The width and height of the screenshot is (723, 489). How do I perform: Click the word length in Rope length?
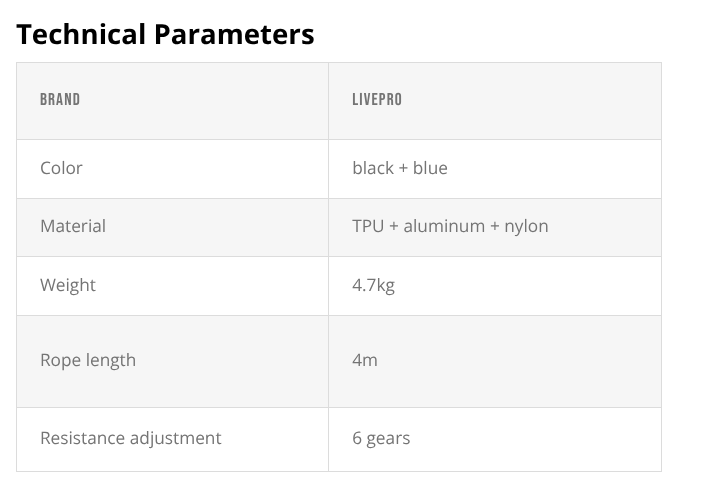pyautogui.click(x=110, y=360)
